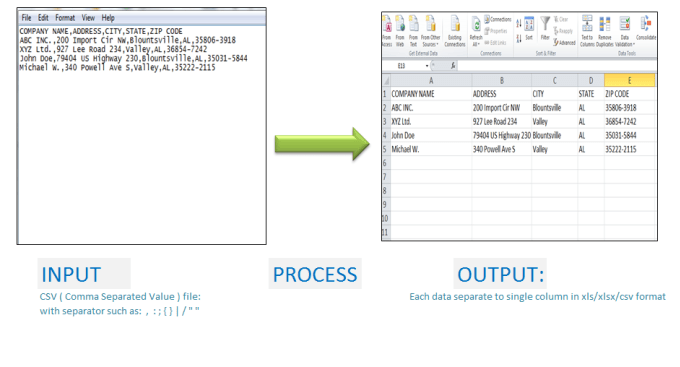680x367 pixels.
Task: Click cell with 340 Powell Ave S
Action: click(502, 149)
